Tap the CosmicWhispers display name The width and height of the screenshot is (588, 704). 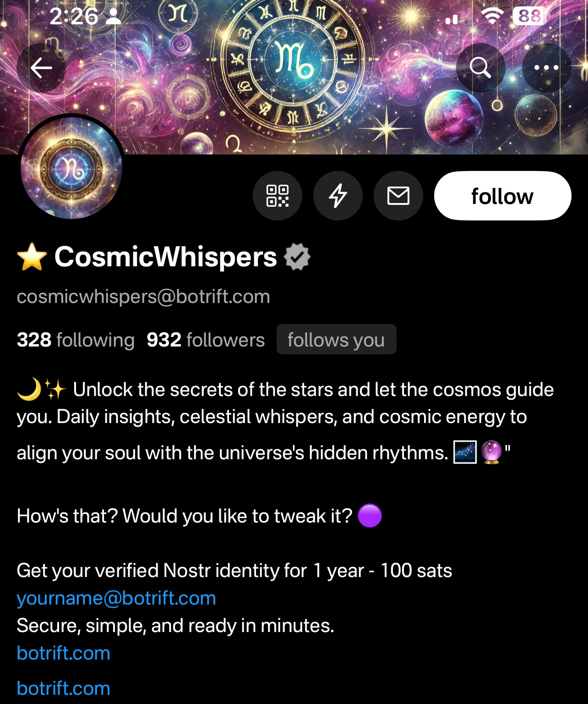pos(166,257)
